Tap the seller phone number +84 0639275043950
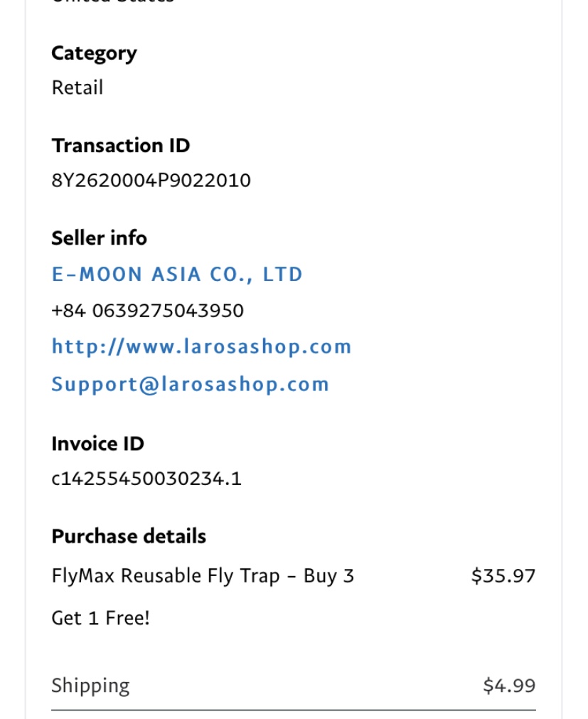 (147, 311)
